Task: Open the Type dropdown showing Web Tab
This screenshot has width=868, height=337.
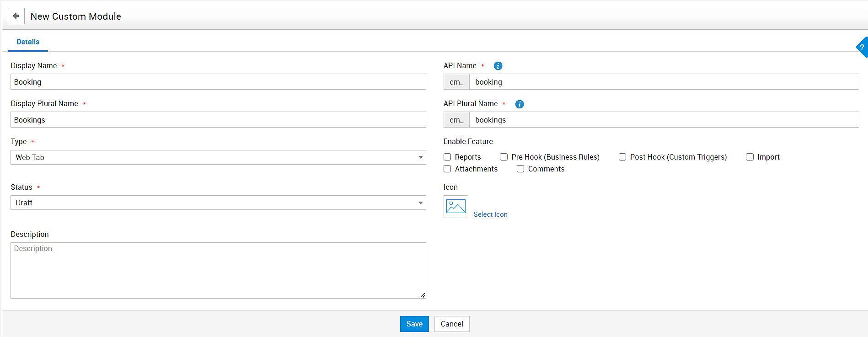Action: coord(218,157)
